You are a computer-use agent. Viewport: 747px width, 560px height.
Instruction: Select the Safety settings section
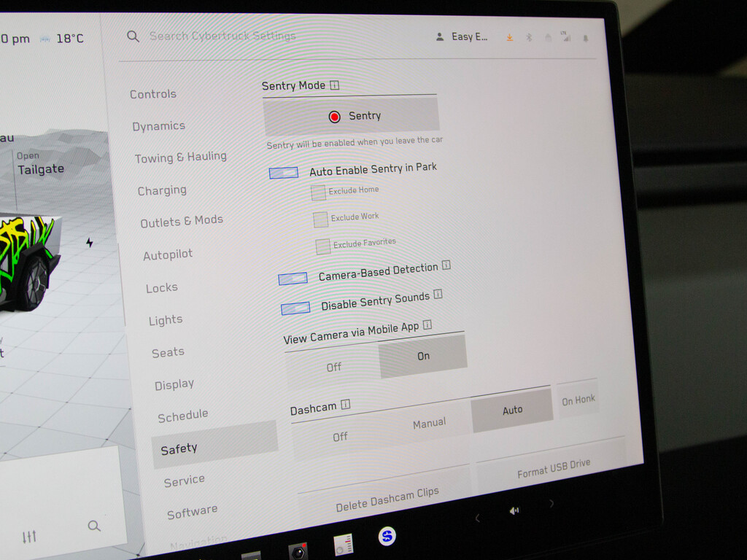(215, 445)
